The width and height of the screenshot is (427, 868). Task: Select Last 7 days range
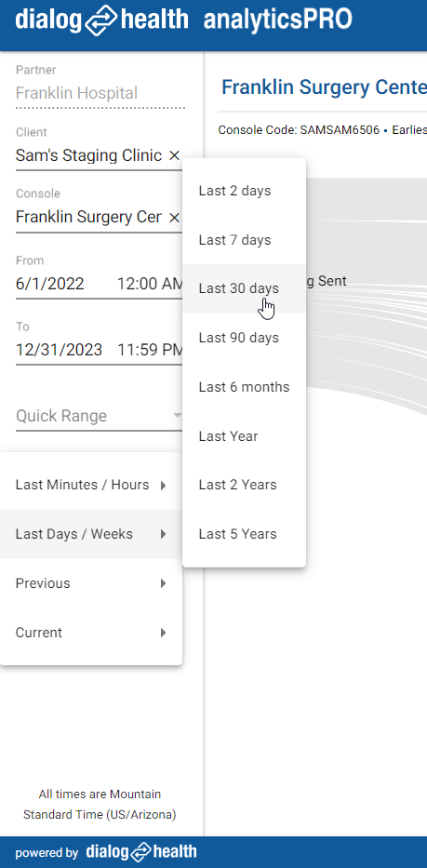(245, 240)
